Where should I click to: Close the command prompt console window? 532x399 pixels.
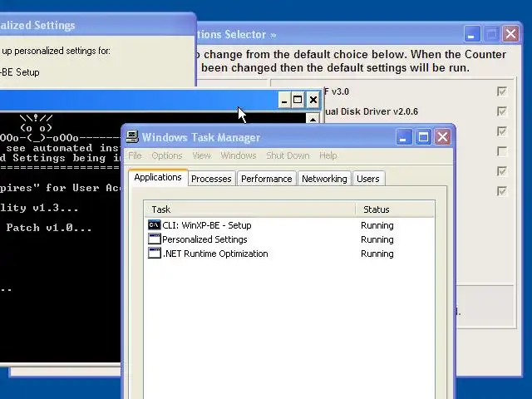click(313, 100)
